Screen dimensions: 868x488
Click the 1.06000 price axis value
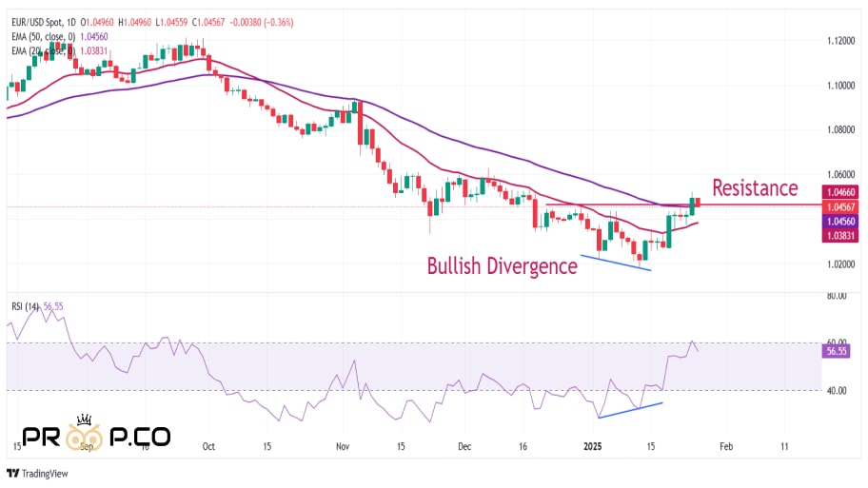[x=841, y=175]
